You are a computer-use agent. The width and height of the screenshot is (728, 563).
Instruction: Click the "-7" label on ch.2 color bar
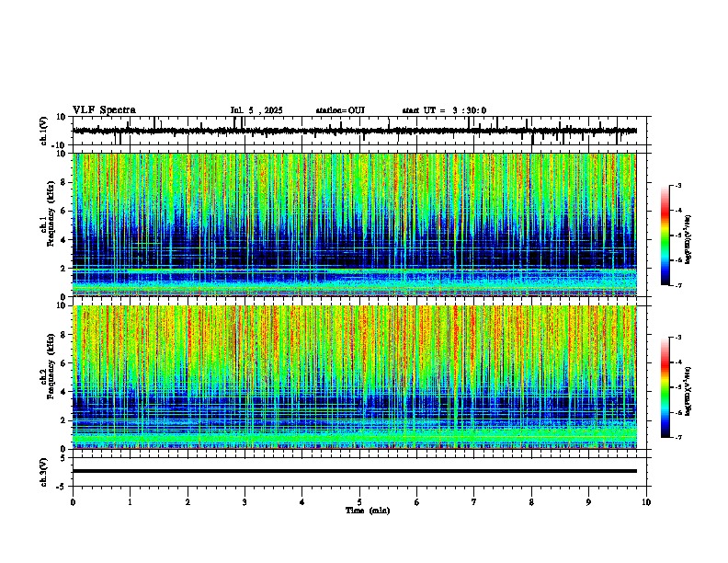pyautogui.click(x=677, y=437)
